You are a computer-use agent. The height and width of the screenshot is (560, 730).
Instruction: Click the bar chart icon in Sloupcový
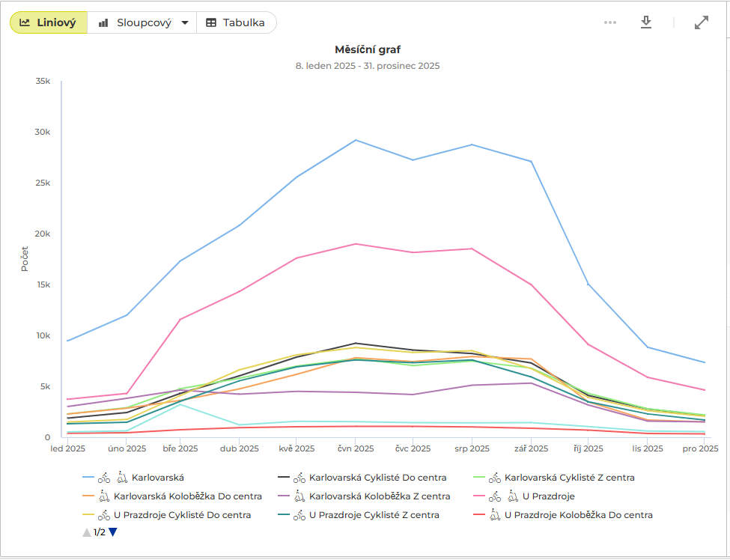[103, 22]
